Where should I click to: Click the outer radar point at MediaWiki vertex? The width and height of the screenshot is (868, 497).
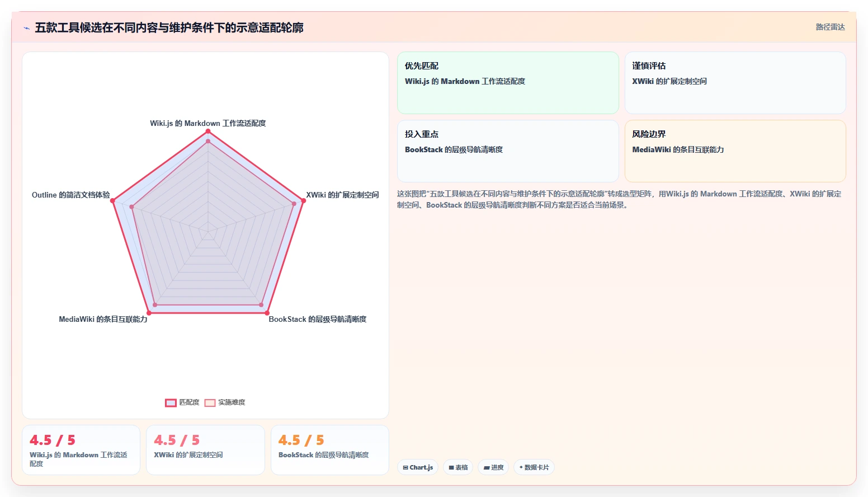click(149, 312)
